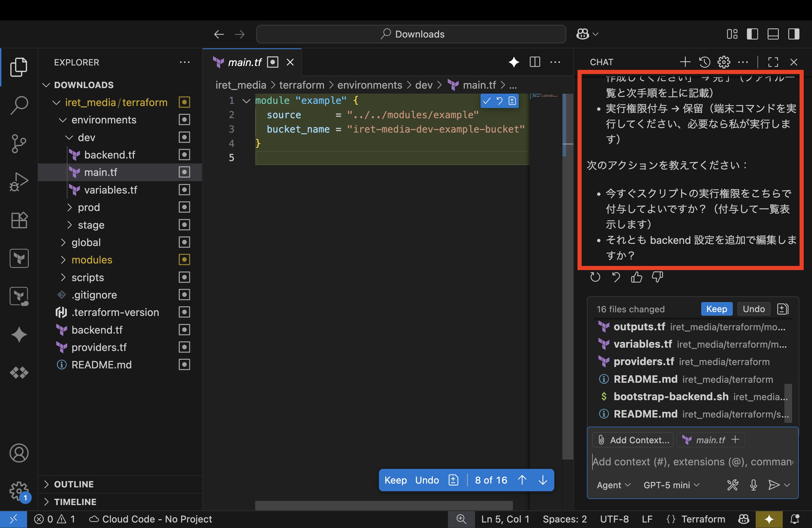Click Keep in 16 files changed header

pos(716,309)
